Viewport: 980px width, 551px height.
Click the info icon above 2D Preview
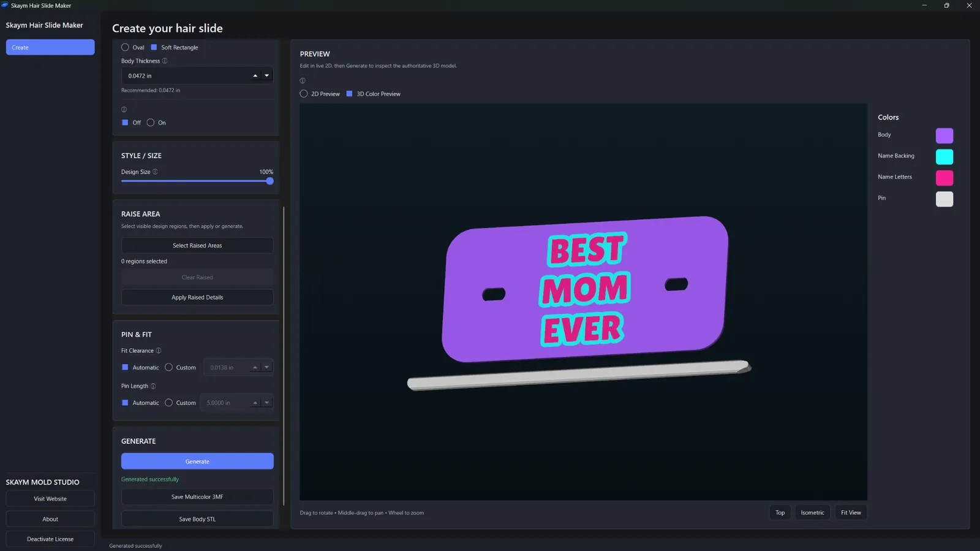pos(303,81)
